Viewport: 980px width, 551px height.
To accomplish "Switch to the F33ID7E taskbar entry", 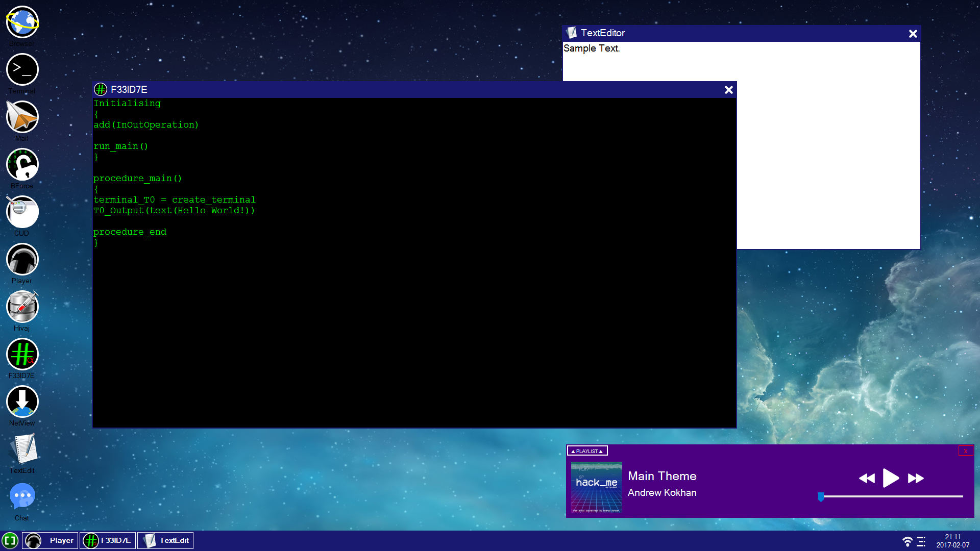I will (x=108, y=540).
